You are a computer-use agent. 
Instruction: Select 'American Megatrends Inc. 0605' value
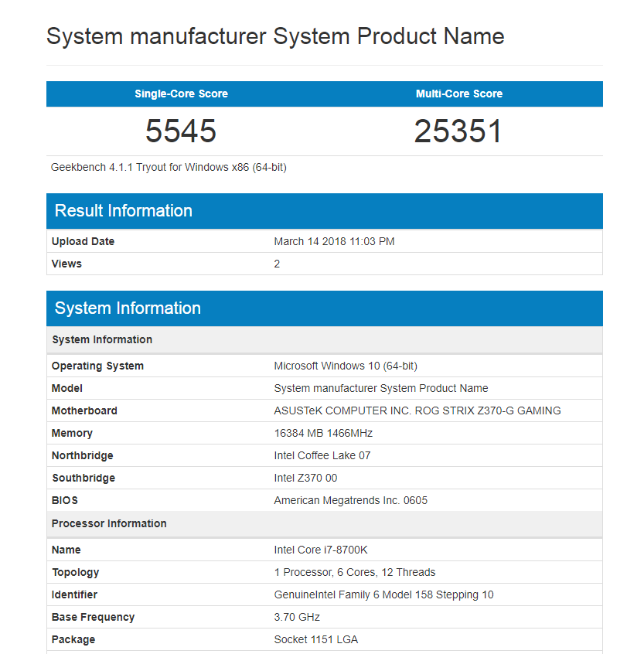[350, 500]
